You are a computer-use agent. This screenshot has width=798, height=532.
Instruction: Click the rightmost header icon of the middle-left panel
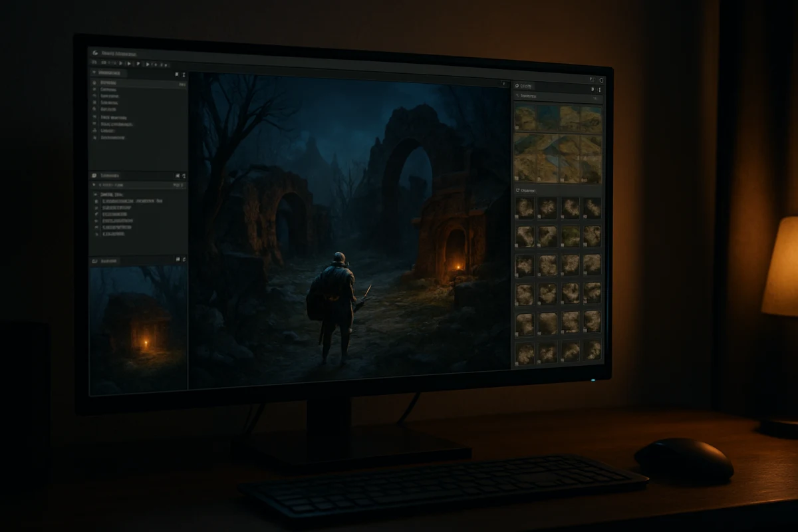tap(184, 176)
